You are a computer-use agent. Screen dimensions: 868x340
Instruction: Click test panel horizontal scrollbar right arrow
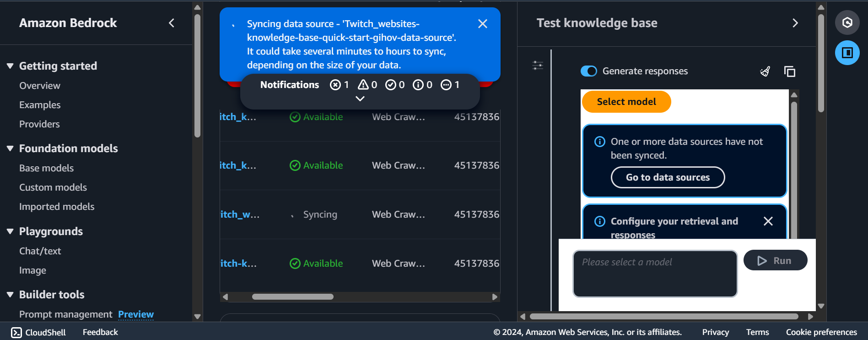pyautogui.click(x=810, y=317)
